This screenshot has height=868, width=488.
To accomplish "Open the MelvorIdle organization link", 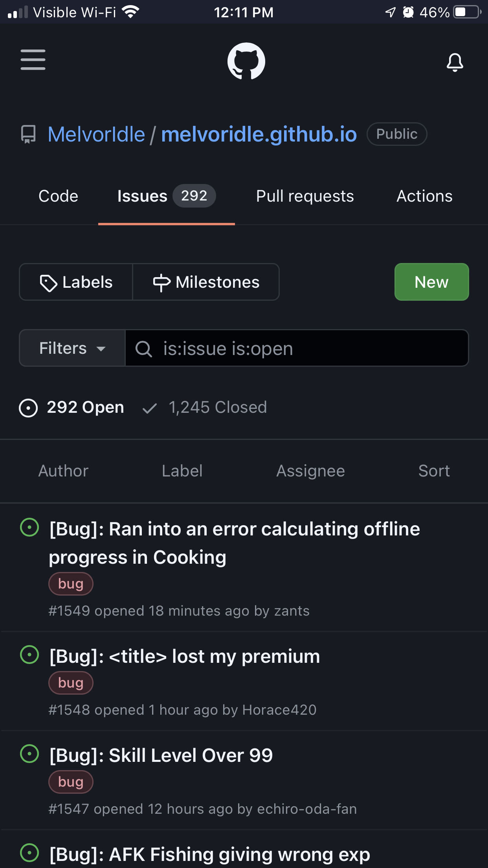I will (97, 134).
